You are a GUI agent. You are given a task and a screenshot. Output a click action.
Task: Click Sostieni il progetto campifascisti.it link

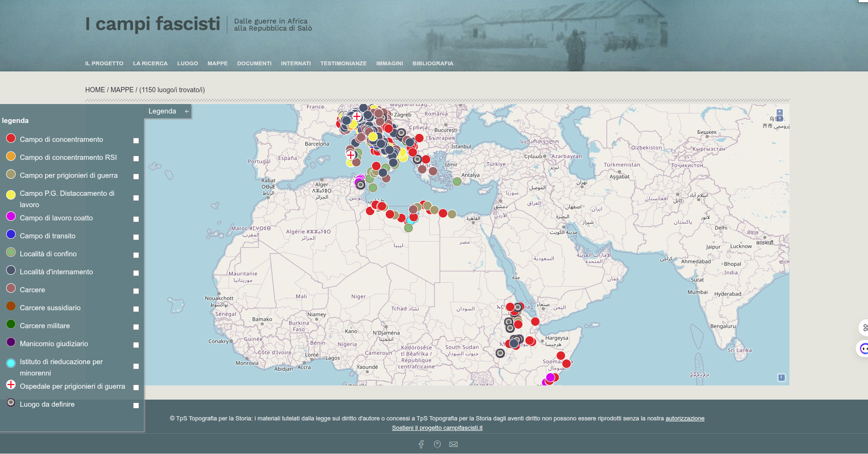[x=437, y=428]
